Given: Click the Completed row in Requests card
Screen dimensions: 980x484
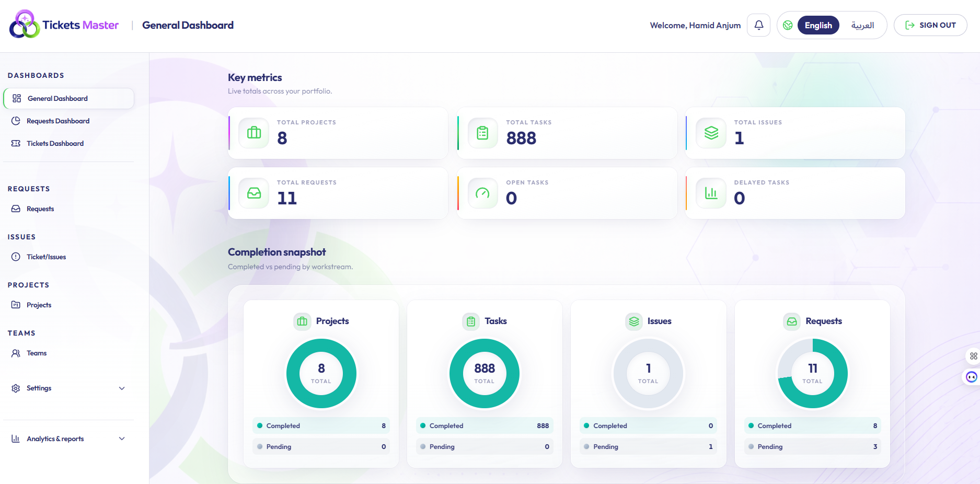Looking at the screenshot, I should coord(813,426).
